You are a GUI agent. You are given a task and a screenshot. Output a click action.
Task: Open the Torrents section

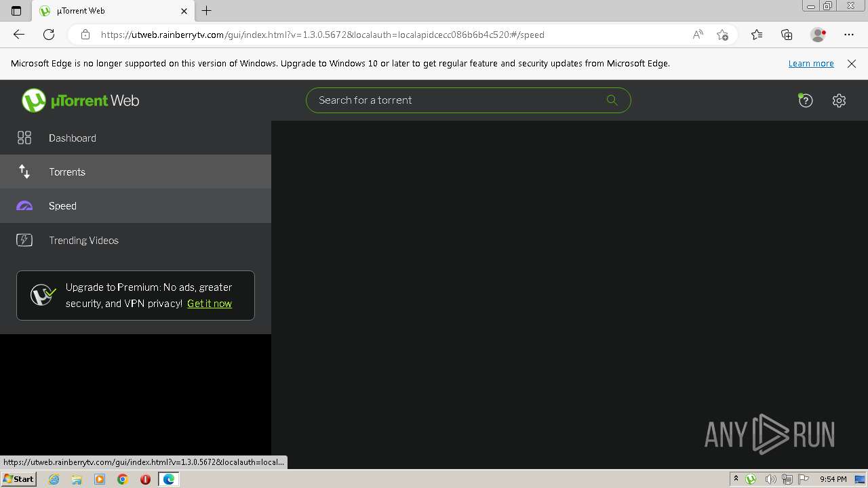136,171
